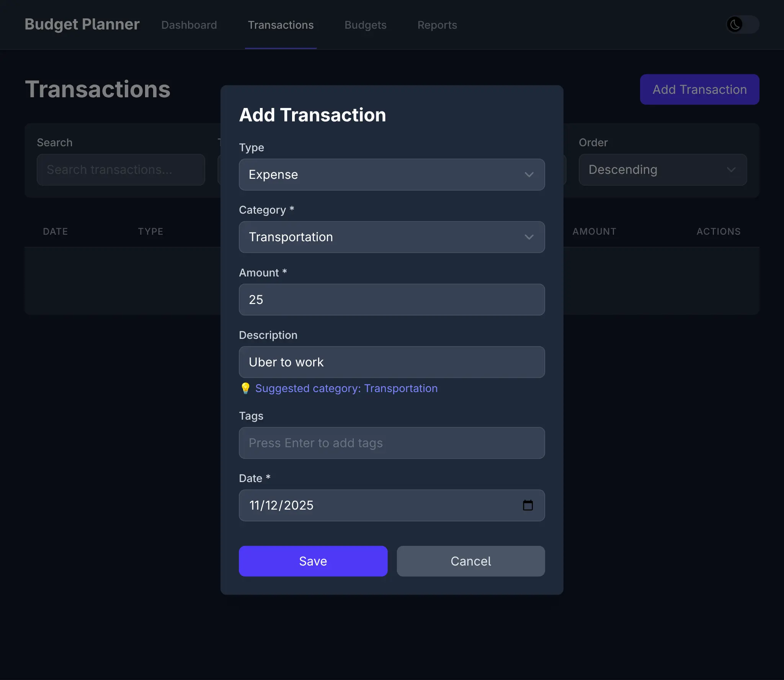The width and height of the screenshot is (784, 680).
Task: Open the date picker calendar icon
Action: tap(528, 505)
